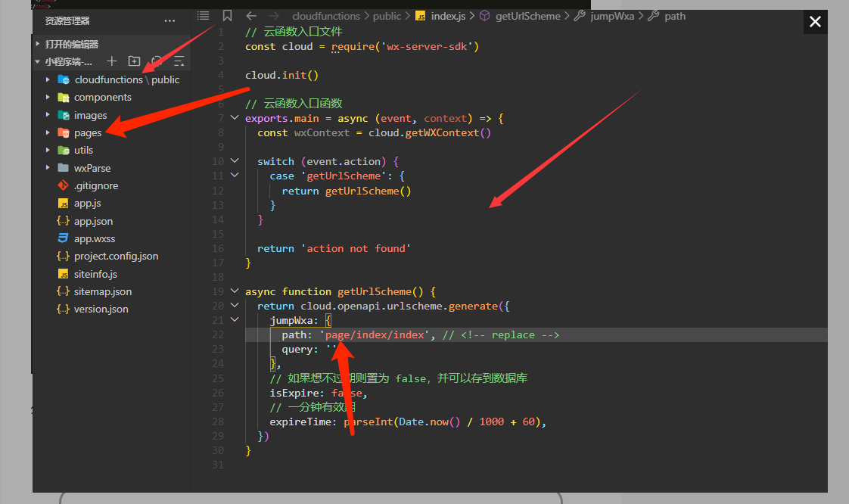Open the 资源管理器 more actions menu
849x504 pixels.
tap(169, 21)
